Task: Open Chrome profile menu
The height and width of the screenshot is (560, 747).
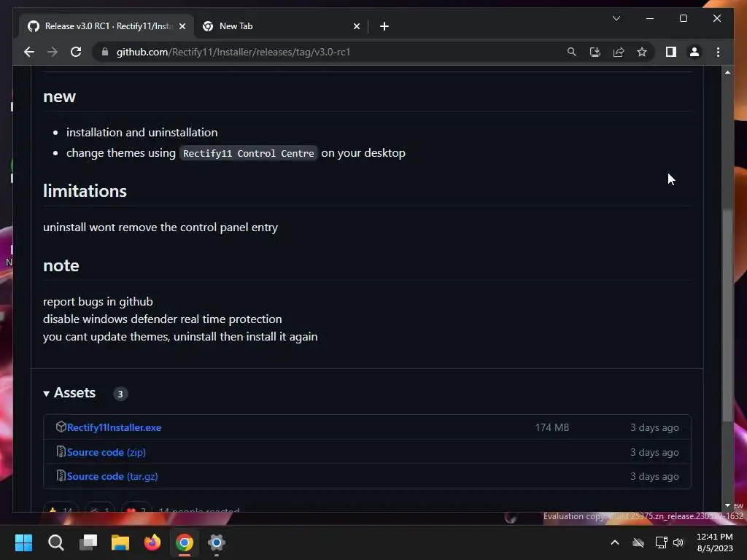Action: [694, 52]
